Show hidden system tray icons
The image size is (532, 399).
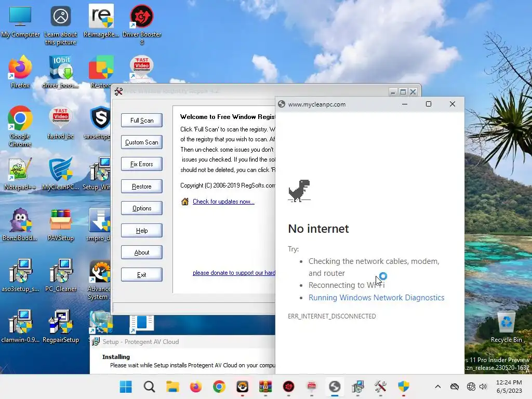pos(437,387)
